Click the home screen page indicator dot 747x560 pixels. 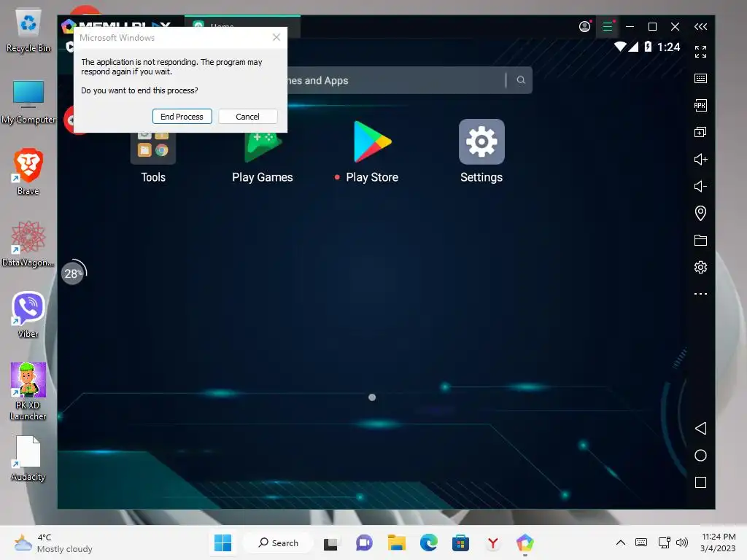(372, 397)
